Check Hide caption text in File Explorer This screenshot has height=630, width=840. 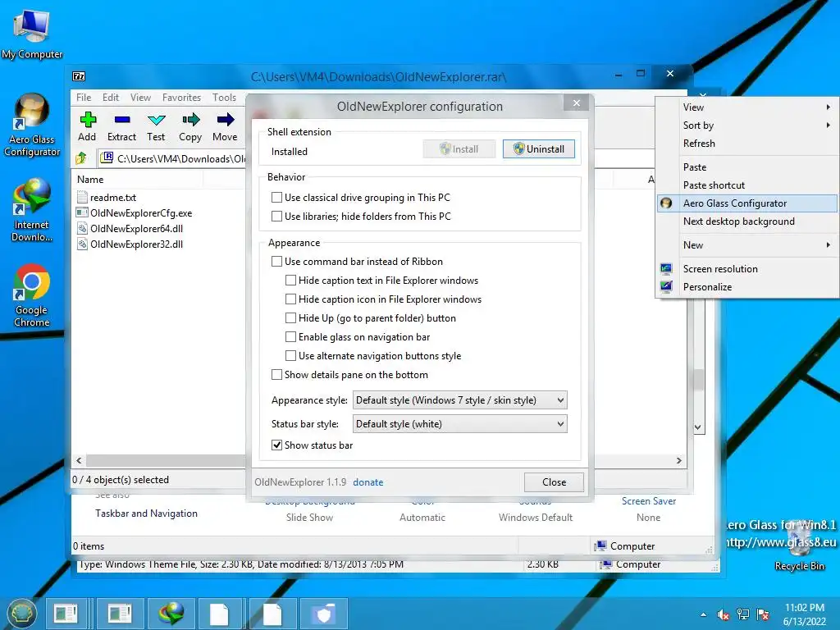coord(290,281)
